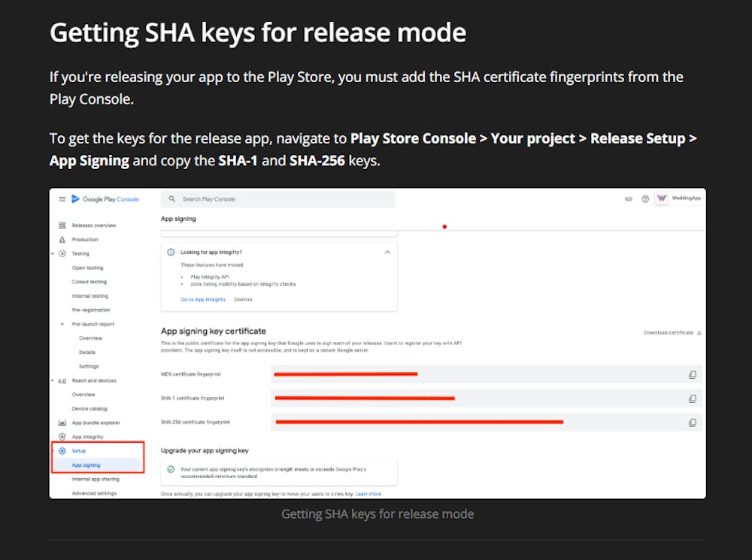Click the App bundle explorer icon
Viewport: 752px width, 560px height.
(62, 422)
